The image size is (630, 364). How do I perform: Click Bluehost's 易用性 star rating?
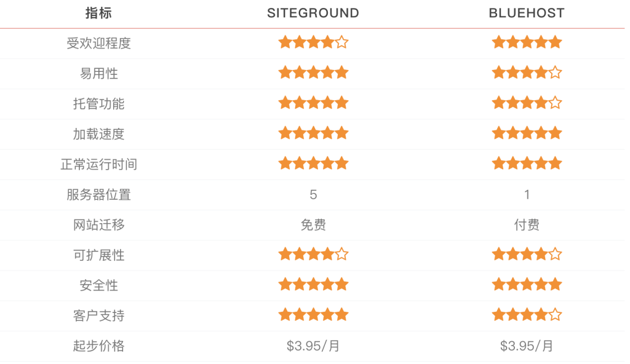coord(527,73)
